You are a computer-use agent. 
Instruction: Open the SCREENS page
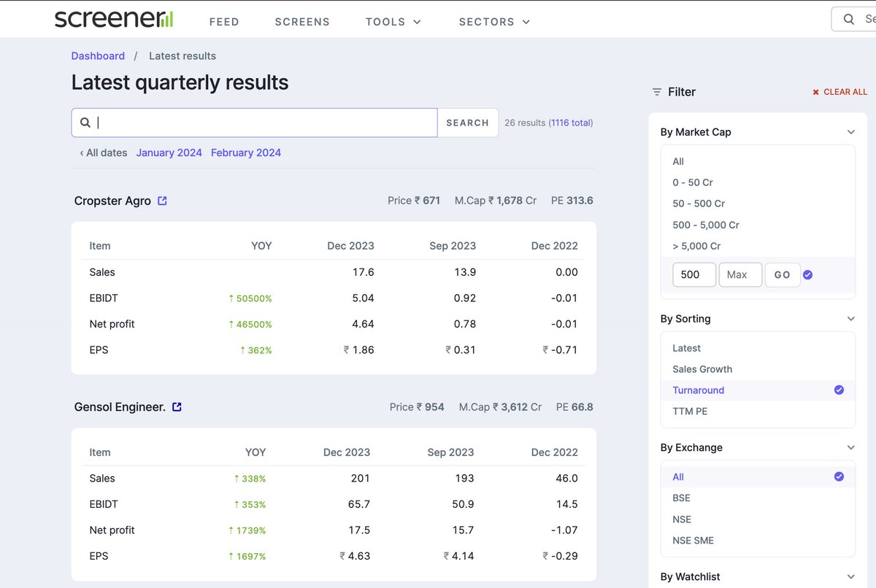point(302,22)
